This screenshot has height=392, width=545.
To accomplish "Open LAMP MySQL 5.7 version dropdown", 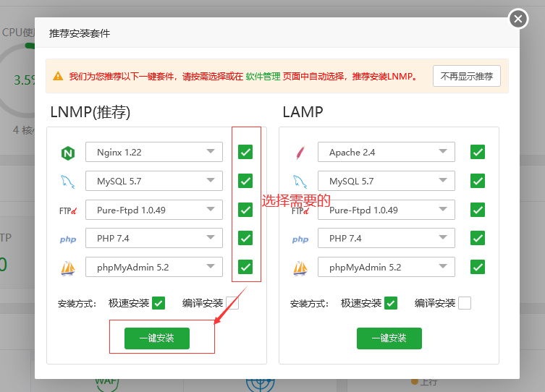I will 386,181.
